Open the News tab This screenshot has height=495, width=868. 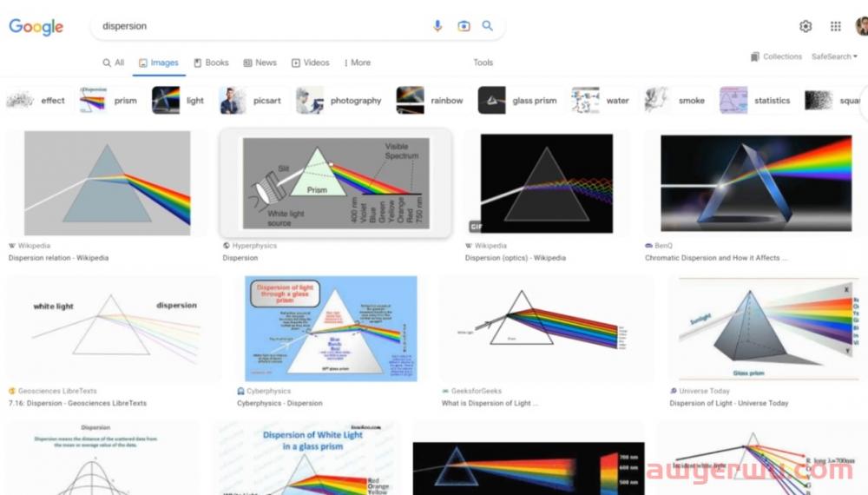(260, 63)
